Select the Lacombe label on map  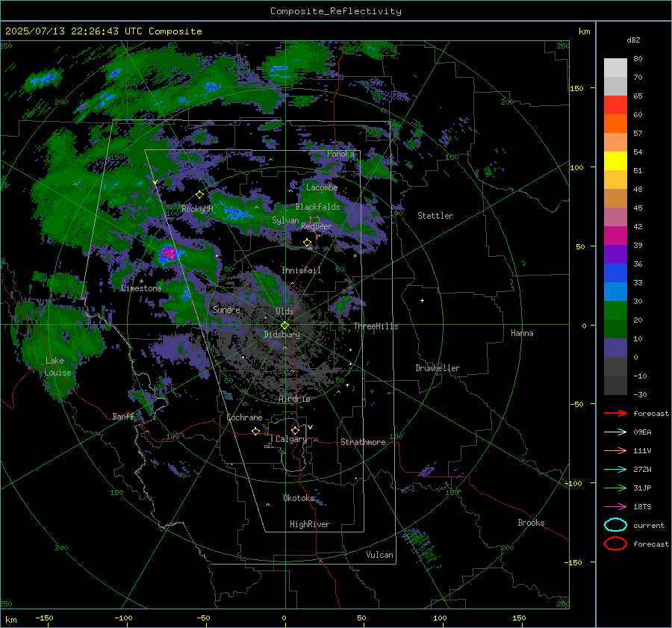[322, 187]
